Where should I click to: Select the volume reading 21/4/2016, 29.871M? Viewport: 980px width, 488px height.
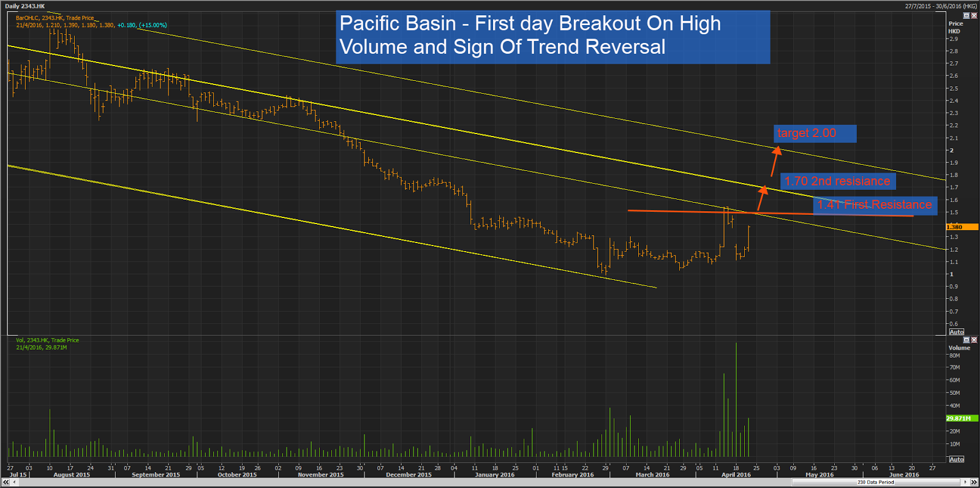(42, 348)
